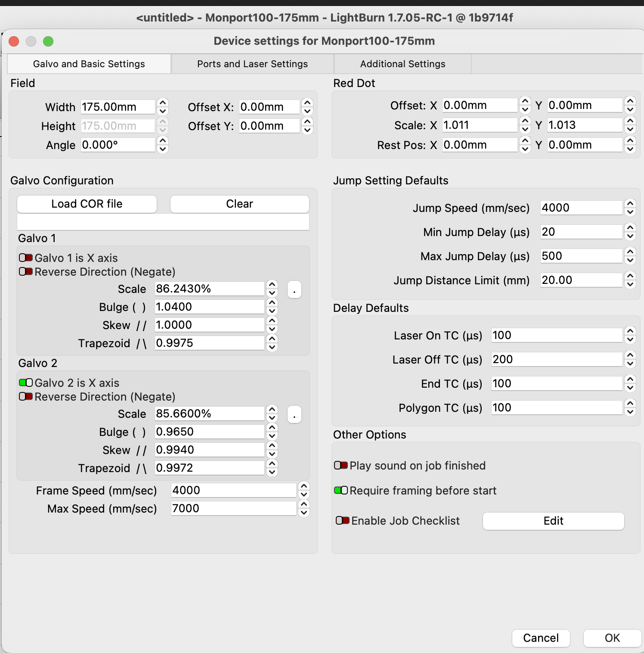Clear the loaded COR file
This screenshot has height=653, width=644.
tap(240, 204)
